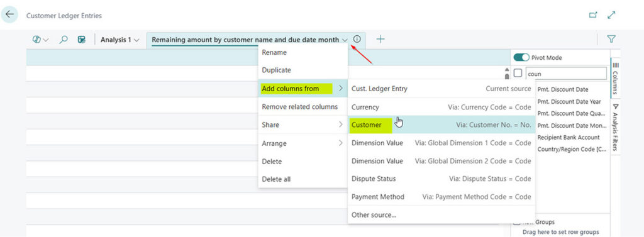
Task: Choose Delete all from the tab menu
Action: coord(303,179)
